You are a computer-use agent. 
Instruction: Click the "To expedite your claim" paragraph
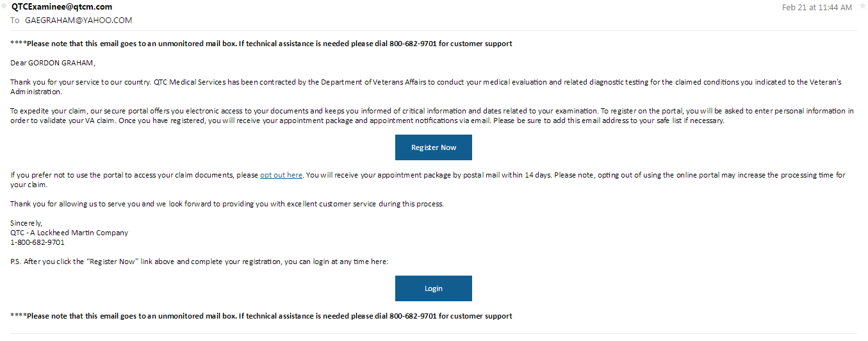pyautogui.click(x=320, y=111)
